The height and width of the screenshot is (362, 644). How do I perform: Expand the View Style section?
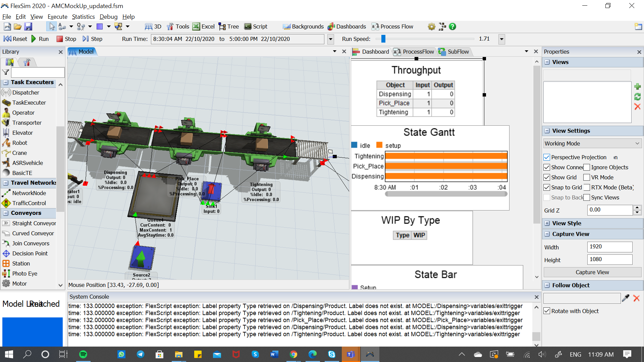[x=547, y=223]
